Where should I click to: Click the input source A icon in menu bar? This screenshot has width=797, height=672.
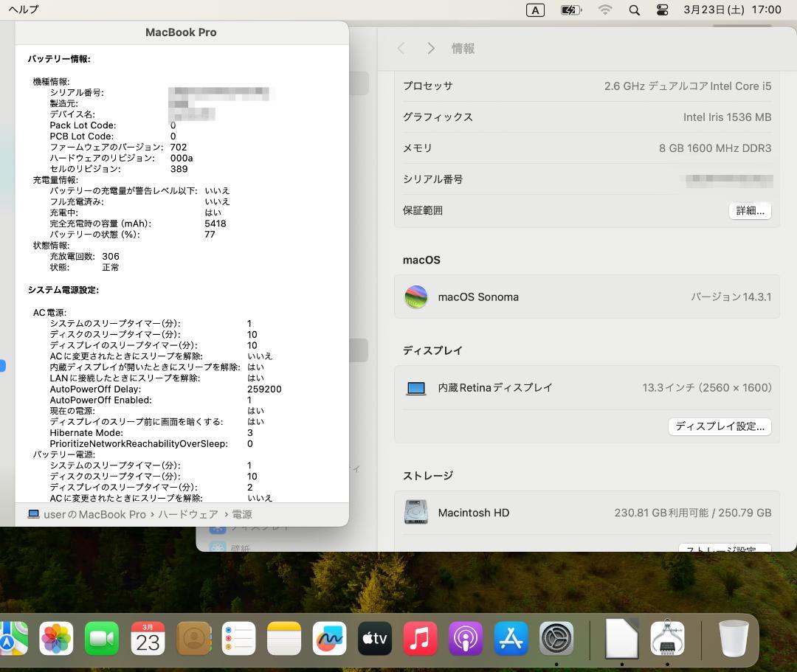pos(535,10)
